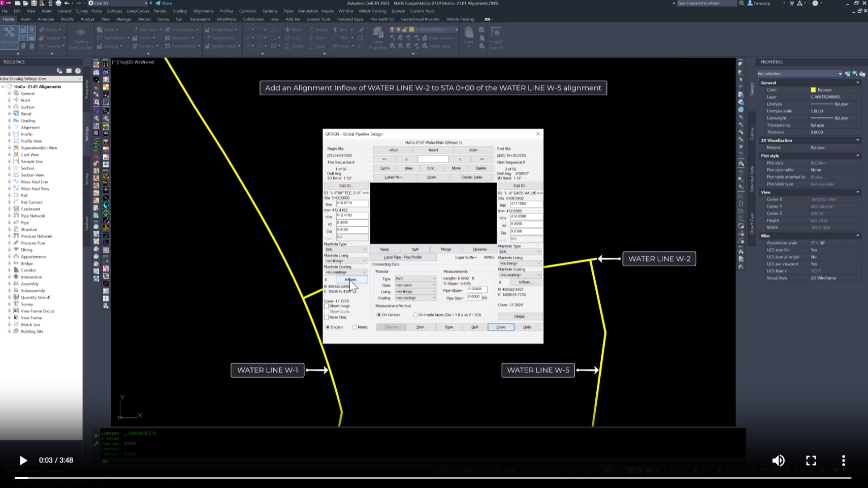Click the Rotate tool in Modify ribbon

click(x=318, y=30)
